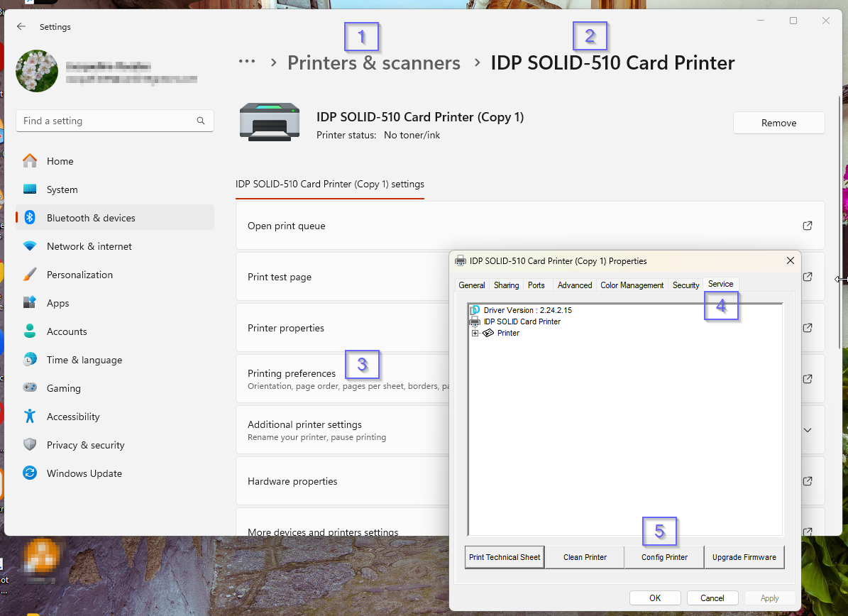The width and height of the screenshot is (848, 616).
Task: Open print queue row
Action: [530, 226]
